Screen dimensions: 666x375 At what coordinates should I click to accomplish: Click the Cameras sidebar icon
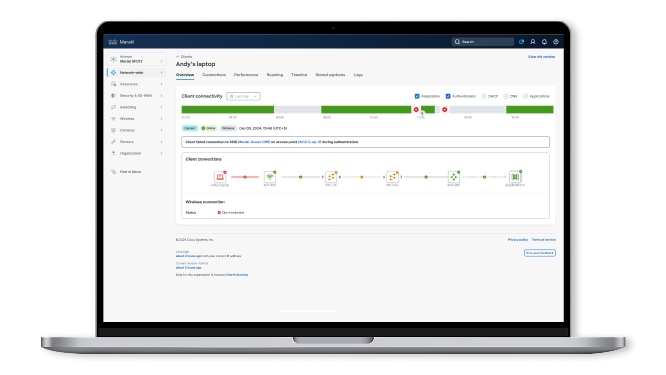pos(113,130)
